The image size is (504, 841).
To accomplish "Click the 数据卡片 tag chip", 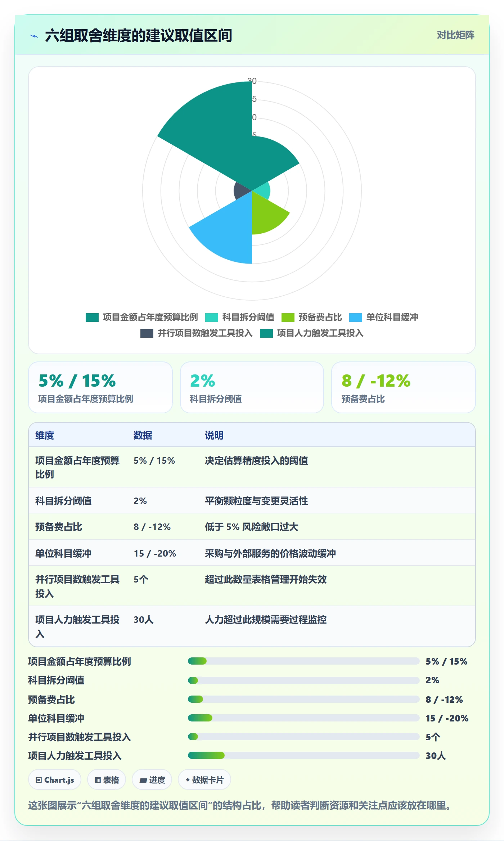I will click(x=204, y=780).
